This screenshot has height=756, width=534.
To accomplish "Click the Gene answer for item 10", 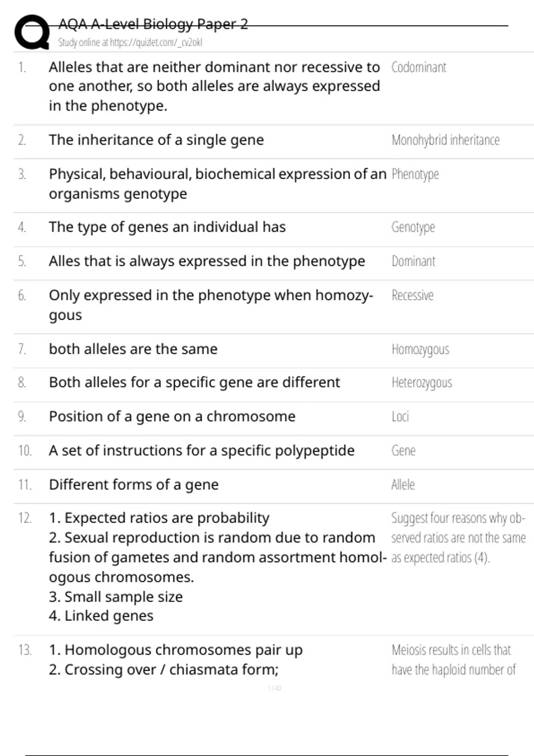I will [x=403, y=451].
